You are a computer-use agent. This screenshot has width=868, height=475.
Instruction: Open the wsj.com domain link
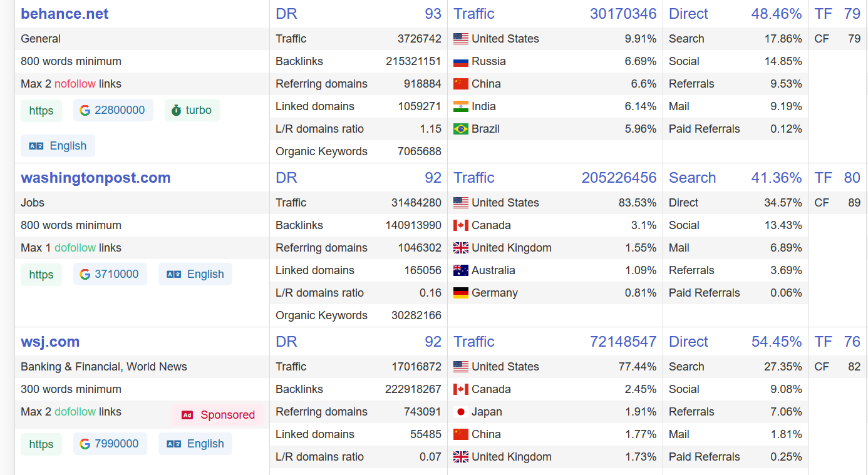pos(50,342)
